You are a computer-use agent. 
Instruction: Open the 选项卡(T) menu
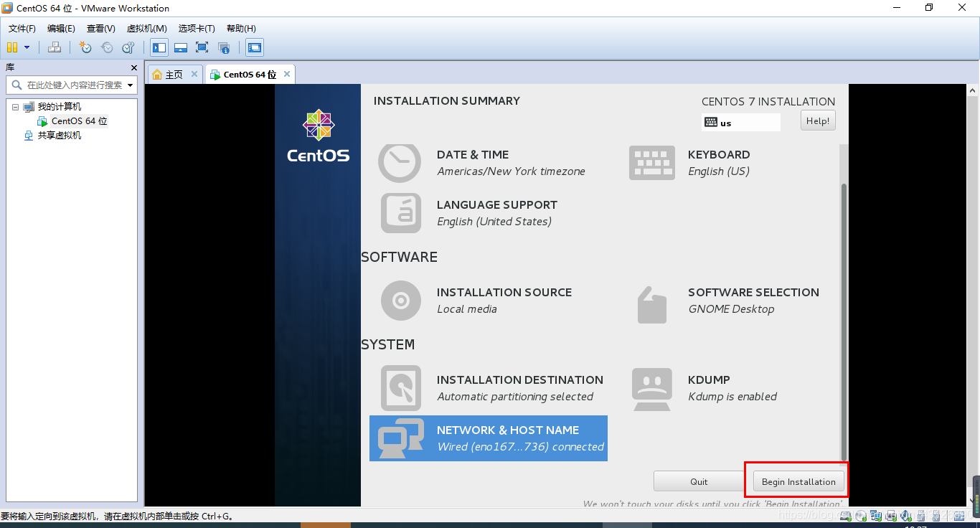(197, 29)
